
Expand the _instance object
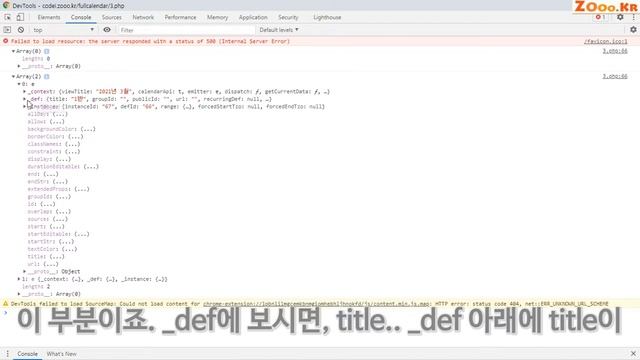[24, 107]
